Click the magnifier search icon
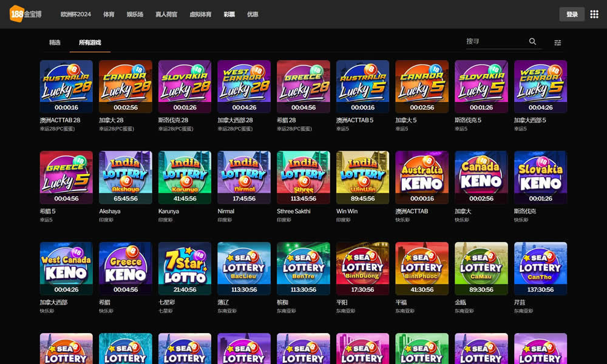Viewport: 607px width, 364px height. [x=533, y=41]
